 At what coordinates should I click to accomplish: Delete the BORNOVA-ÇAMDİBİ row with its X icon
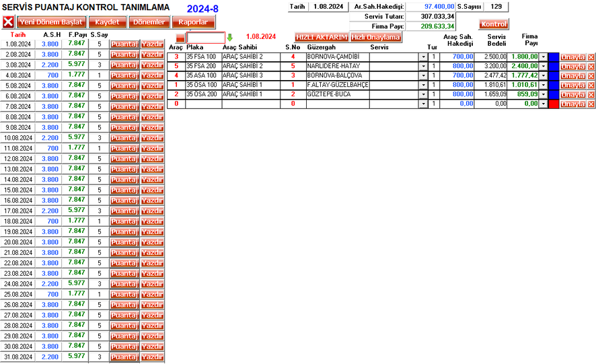click(x=591, y=57)
